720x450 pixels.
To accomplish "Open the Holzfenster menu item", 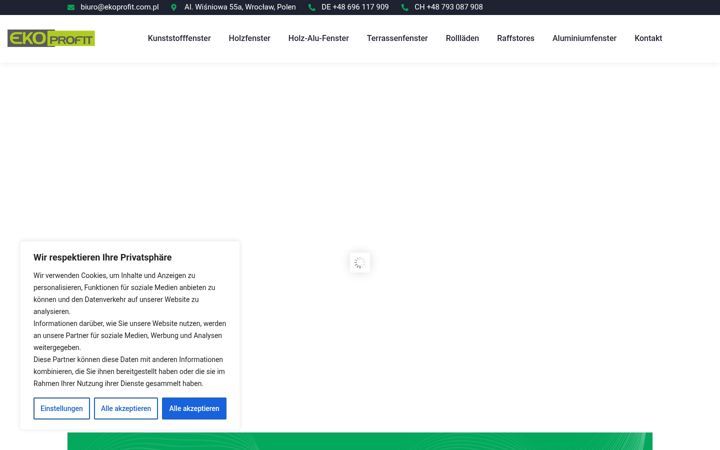I will (x=249, y=38).
